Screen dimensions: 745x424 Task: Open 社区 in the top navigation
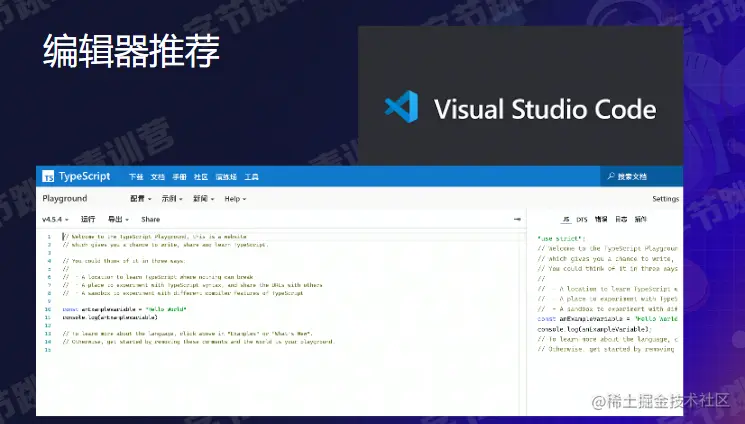click(x=201, y=177)
